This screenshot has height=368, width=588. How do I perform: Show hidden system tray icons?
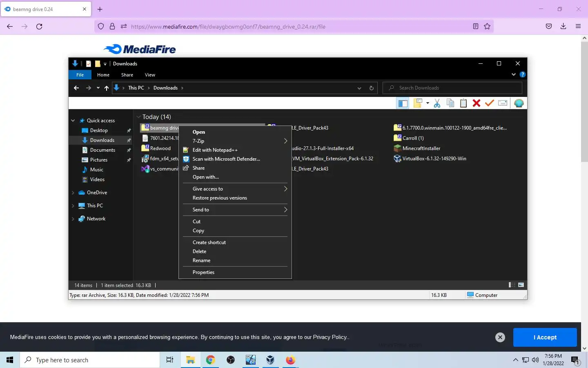pos(515,360)
